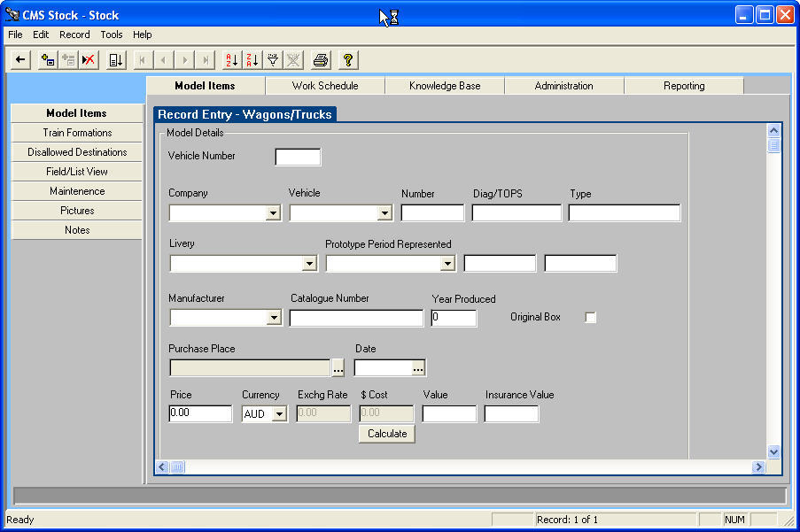The width and height of the screenshot is (800, 532).
Task: Open Maintenence in sidebar
Action: [x=76, y=191]
